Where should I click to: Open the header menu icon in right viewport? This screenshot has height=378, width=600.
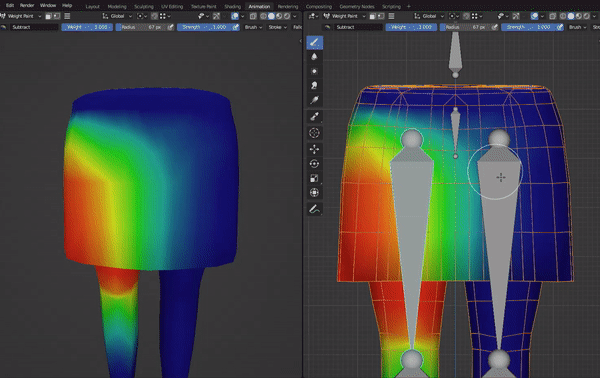(x=391, y=16)
